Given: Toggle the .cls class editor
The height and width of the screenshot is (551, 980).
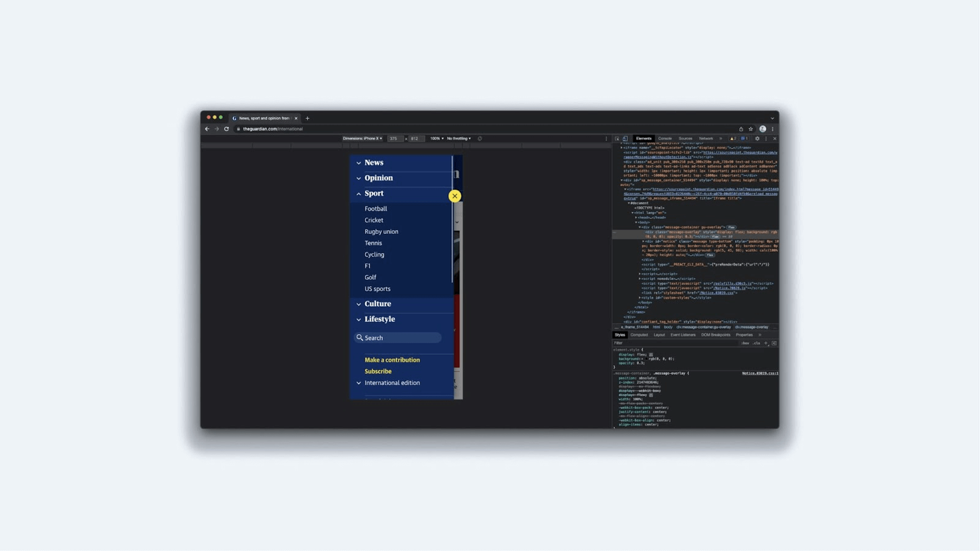Looking at the screenshot, I should [x=757, y=343].
